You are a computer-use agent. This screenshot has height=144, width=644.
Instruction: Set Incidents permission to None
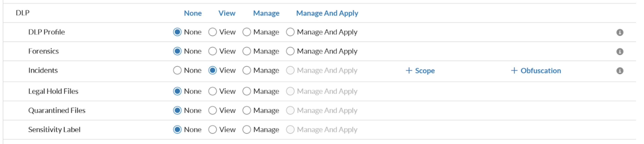point(177,71)
